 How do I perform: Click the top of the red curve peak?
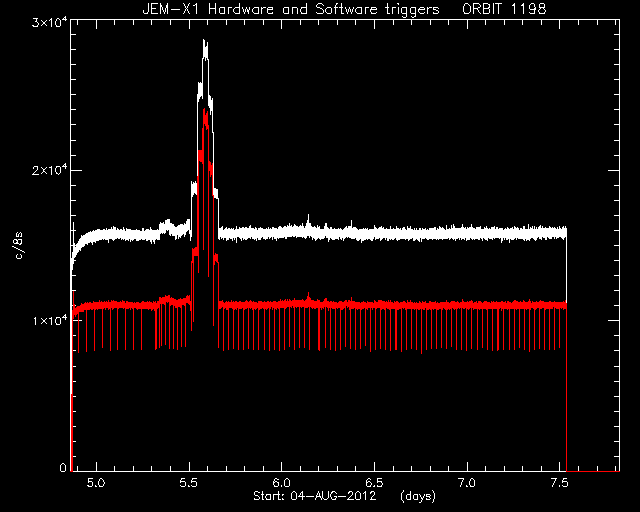tap(206, 110)
